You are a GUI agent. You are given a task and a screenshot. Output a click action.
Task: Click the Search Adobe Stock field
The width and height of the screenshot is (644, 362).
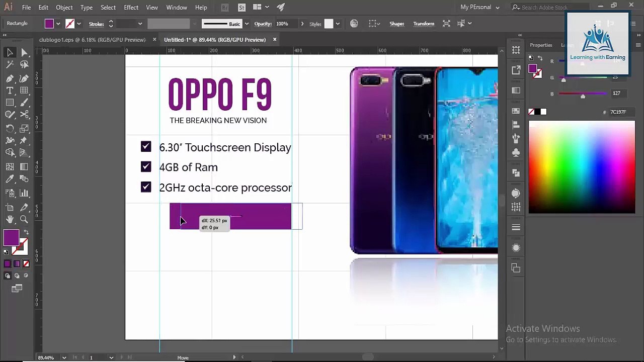tap(550, 8)
